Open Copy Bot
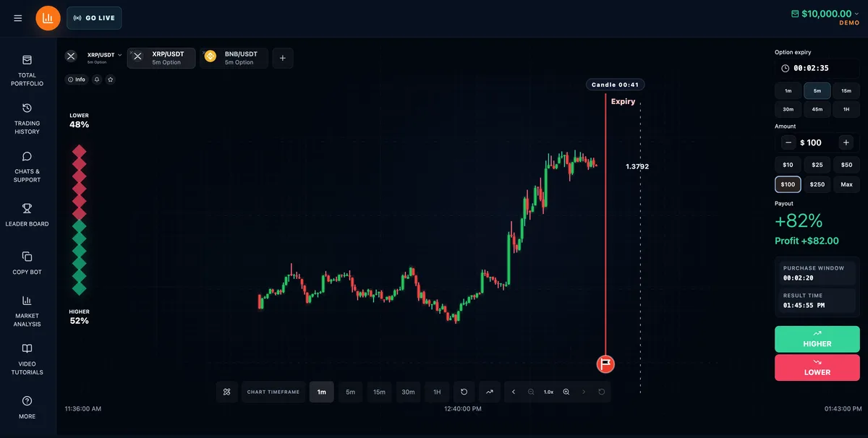Screen dimensions: 868x438 click(x=27, y=263)
